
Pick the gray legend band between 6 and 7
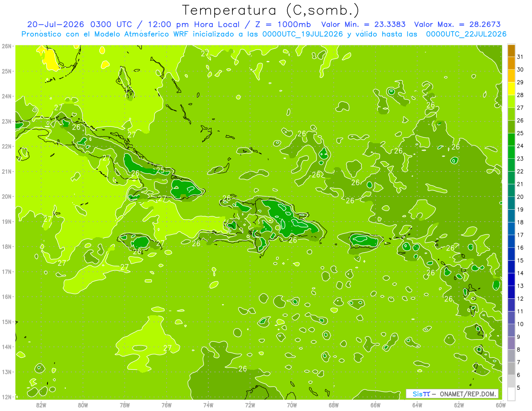(x=511, y=368)
